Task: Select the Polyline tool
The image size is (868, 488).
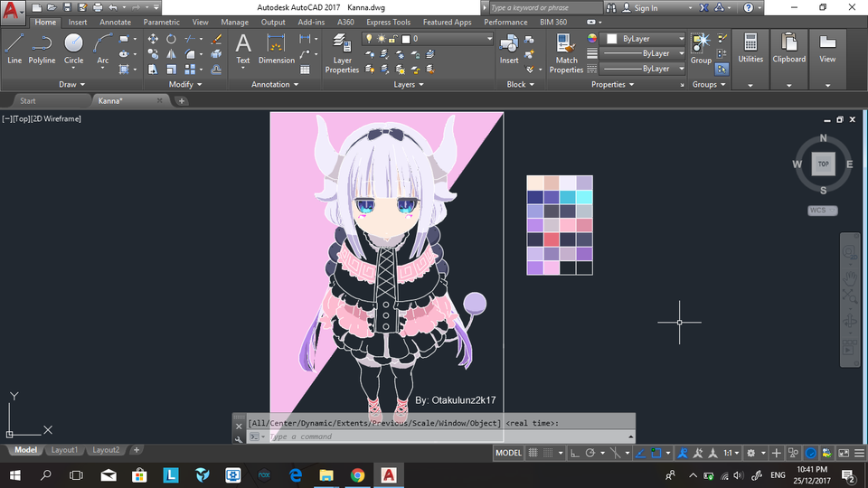Action: [x=42, y=48]
